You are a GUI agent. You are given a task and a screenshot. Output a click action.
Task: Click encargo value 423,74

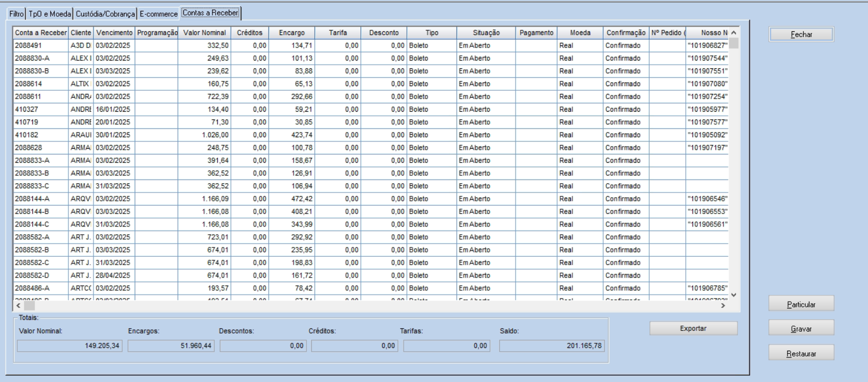click(x=302, y=135)
